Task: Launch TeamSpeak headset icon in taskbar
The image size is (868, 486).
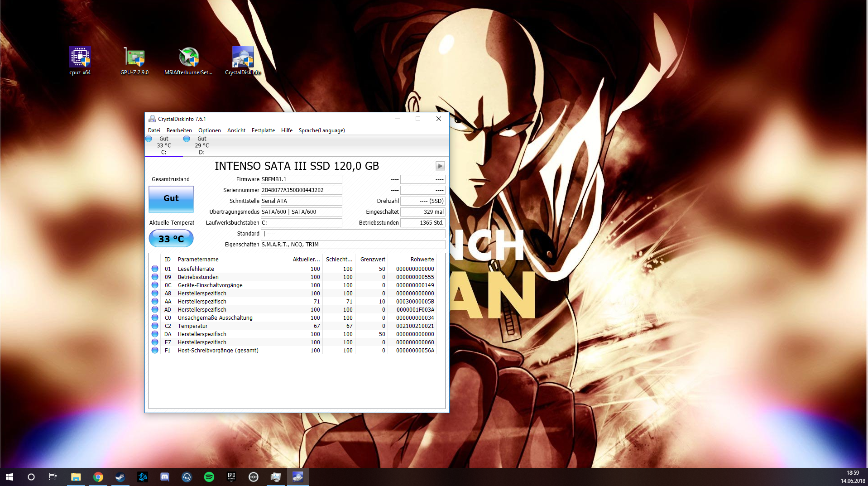Action: (x=187, y=477)
